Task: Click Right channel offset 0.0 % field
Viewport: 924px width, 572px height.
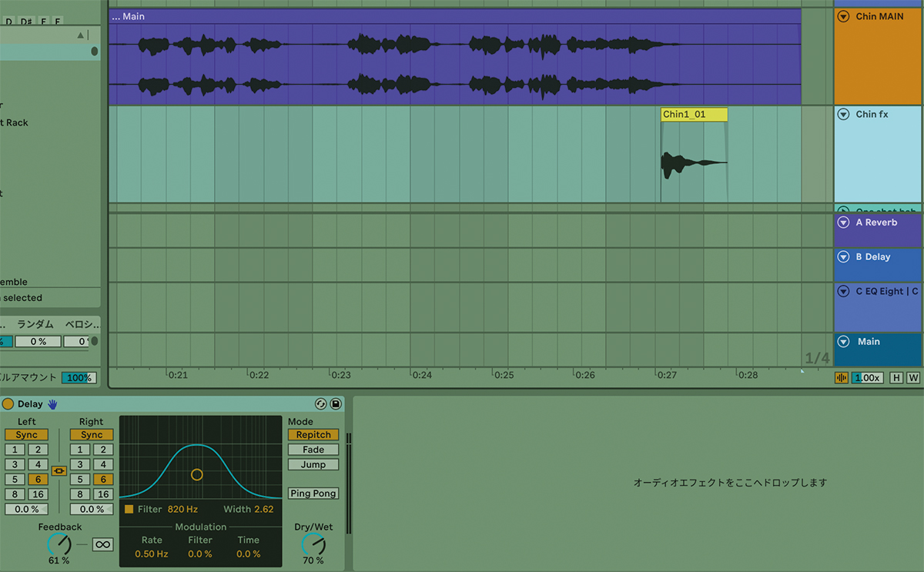Action: [92, 509]
